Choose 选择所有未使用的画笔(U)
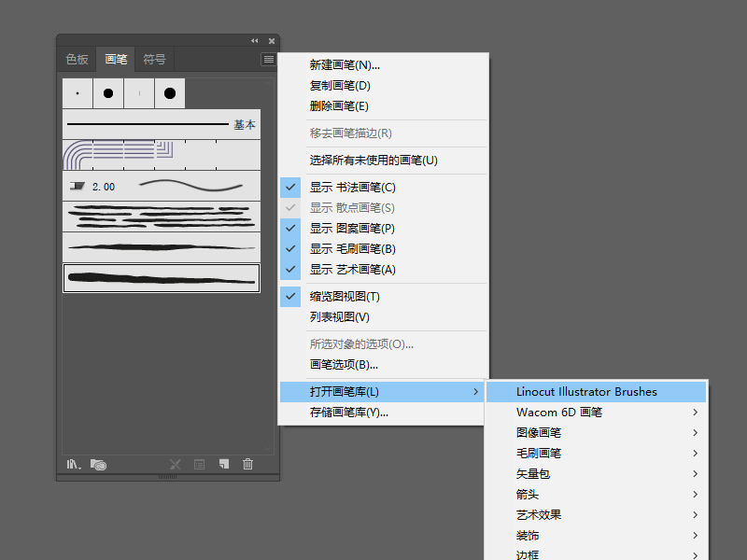Image resolution: width=747 pixels, height=560 pixels. 383,161
